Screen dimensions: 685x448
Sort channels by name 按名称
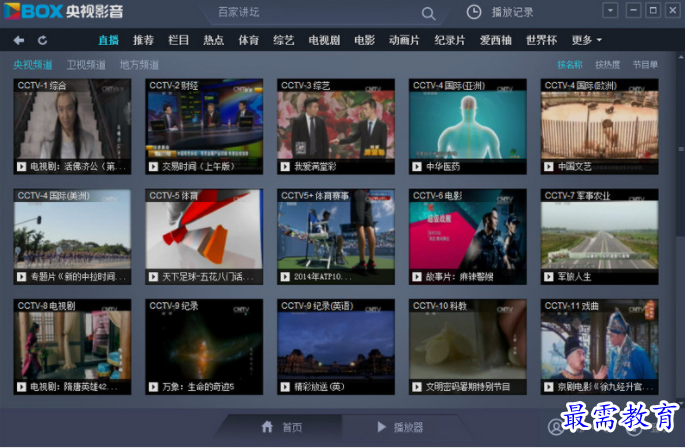coord(570,65)
